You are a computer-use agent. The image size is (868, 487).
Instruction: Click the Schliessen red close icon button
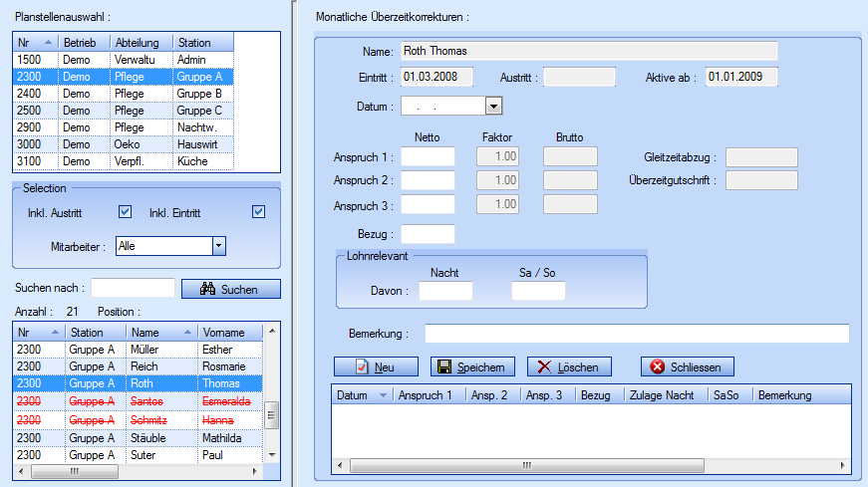[687, 366]
